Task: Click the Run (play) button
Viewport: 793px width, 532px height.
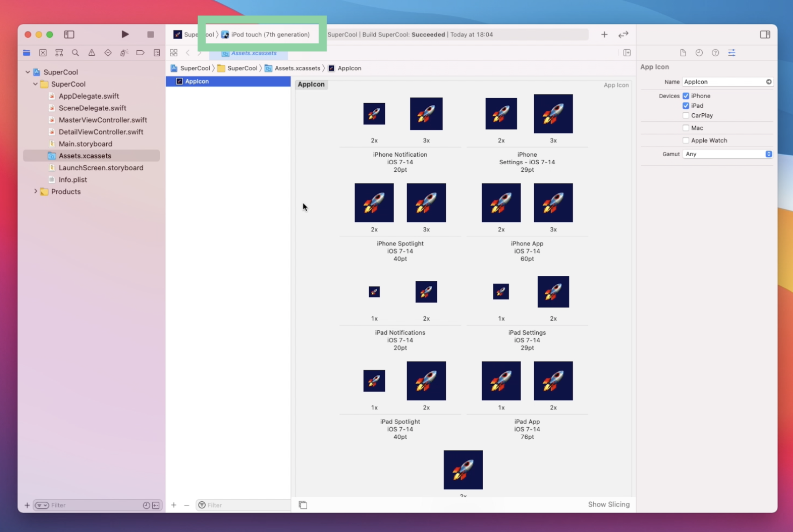Action: (125, 34)
